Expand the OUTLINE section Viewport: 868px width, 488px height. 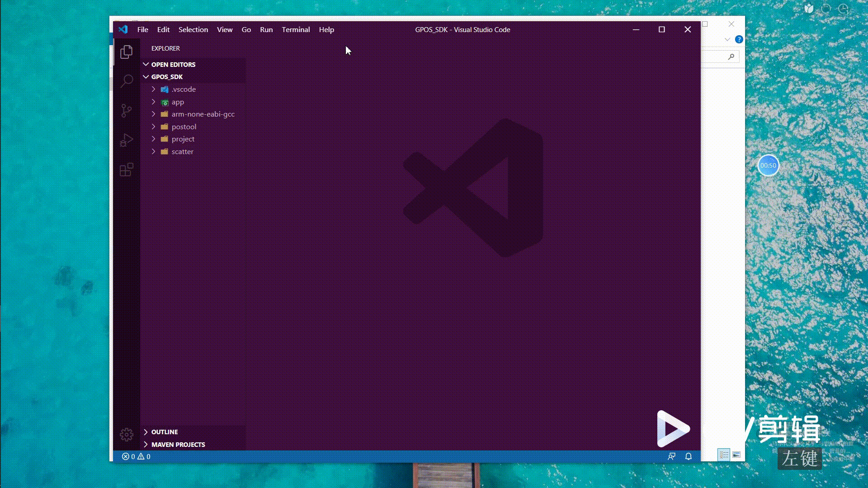pyautogui.click(x=165, y=432)
